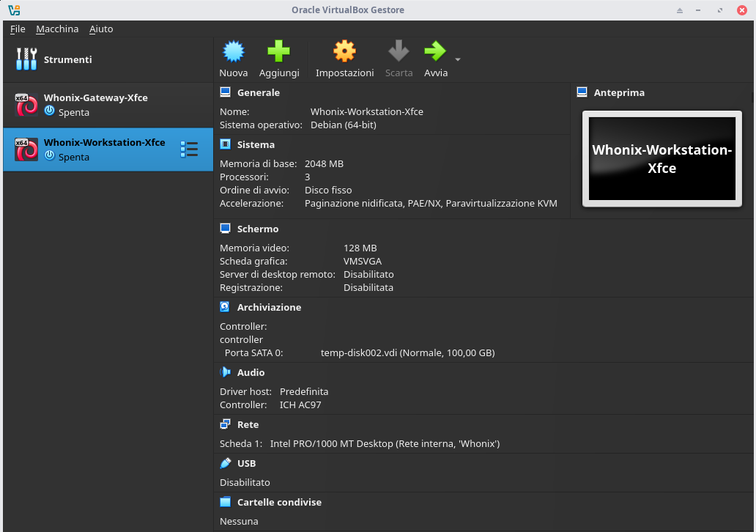Screen dimensions: 756x532
Task: Open the Avvia dropdown arrow
Action: tap(458, 59)
